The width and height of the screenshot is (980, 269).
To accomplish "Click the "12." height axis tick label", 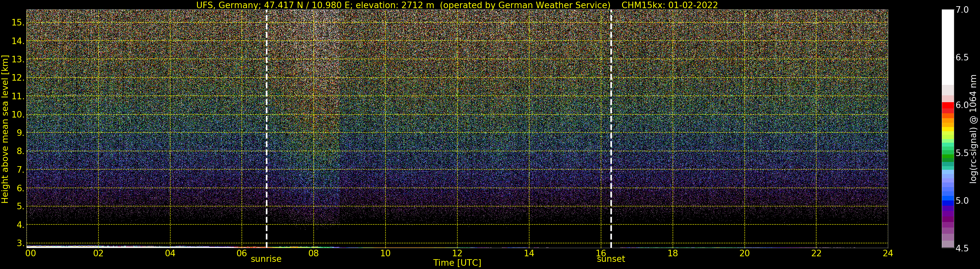I will (18, 78).
